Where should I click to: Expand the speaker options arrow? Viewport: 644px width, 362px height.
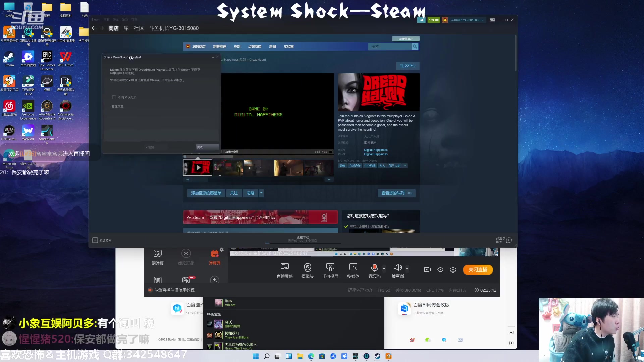[x=407, y=268]
